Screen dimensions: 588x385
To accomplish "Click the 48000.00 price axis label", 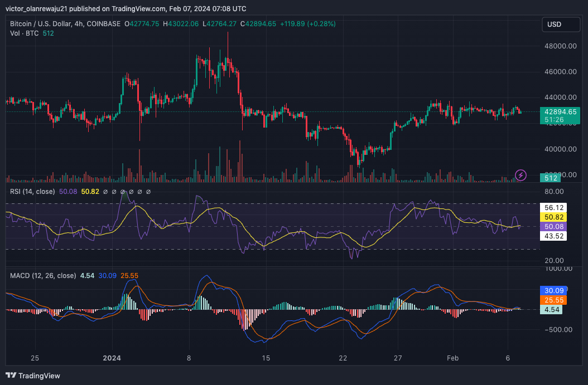I will coord(560,46).
